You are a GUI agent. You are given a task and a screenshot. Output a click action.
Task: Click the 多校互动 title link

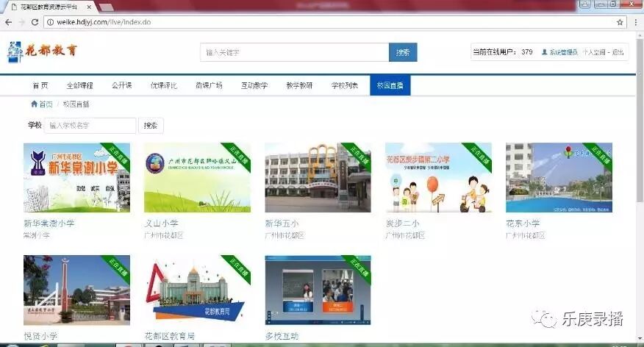(282, 336)
